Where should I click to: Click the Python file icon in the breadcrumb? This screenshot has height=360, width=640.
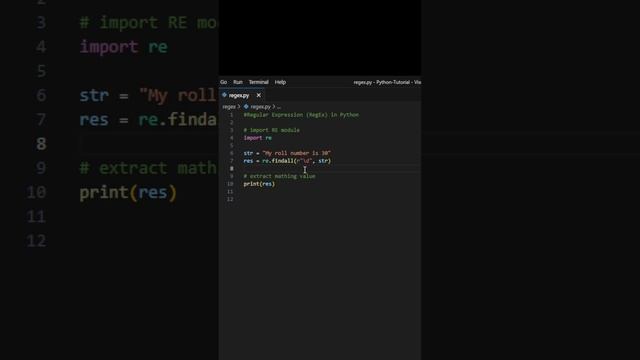246,107
